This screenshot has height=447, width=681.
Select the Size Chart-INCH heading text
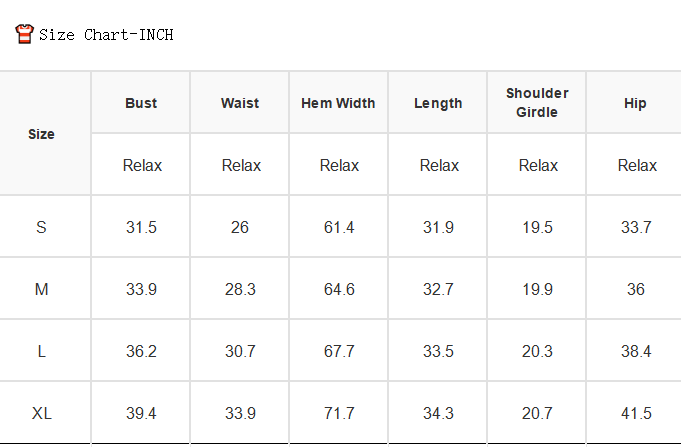pyautogui.click(x=106, y=35)
